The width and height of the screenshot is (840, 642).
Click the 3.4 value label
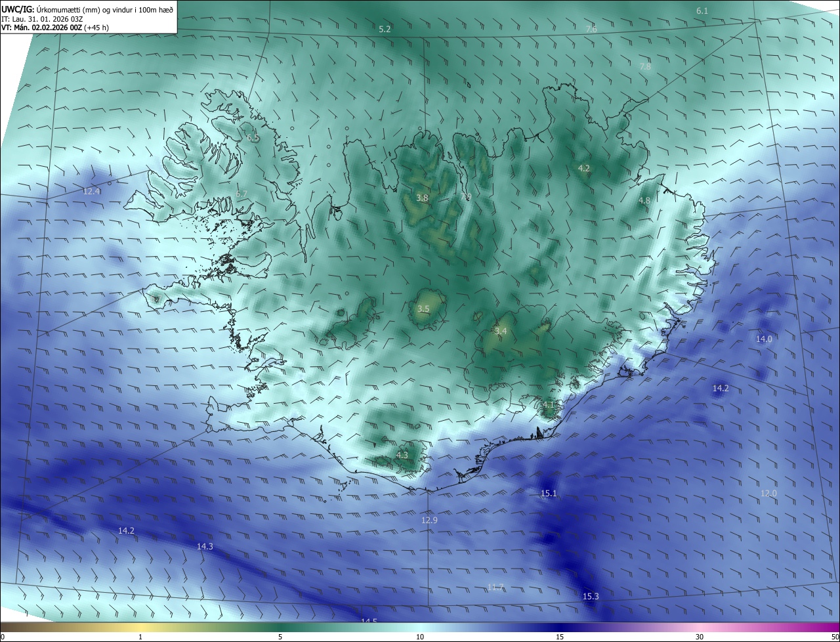(501, 332)
